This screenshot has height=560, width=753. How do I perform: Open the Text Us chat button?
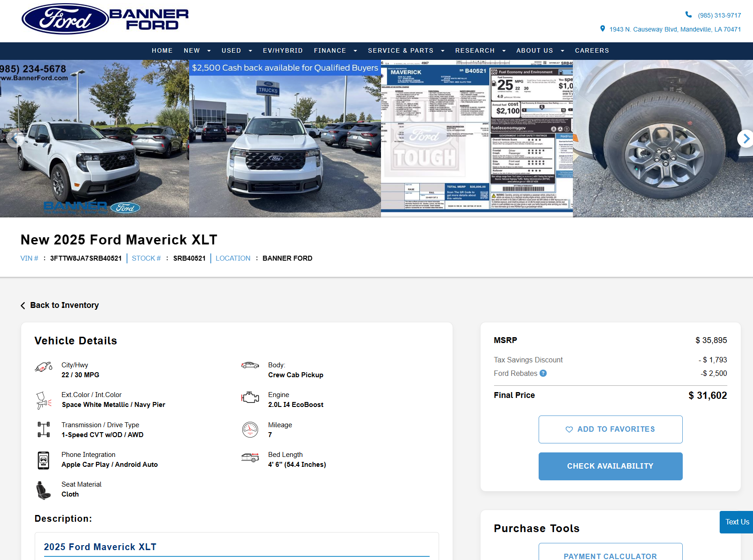tap(736, 522)
